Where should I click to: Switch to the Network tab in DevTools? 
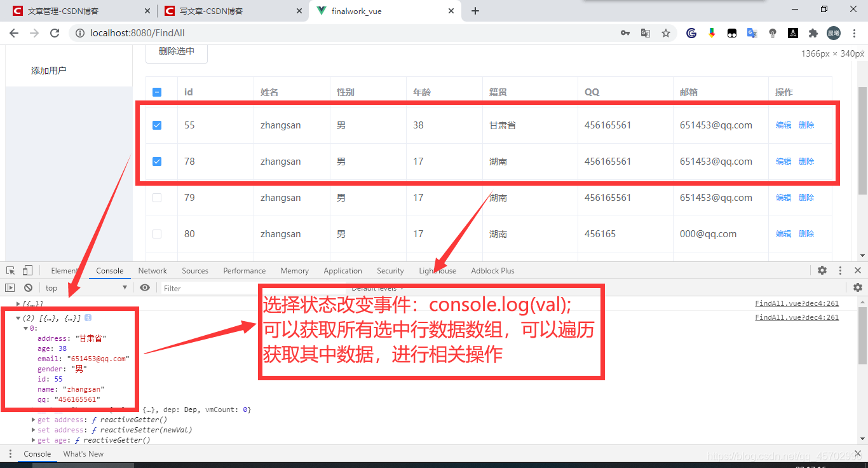pyautogui.click(x=152, y=270)
